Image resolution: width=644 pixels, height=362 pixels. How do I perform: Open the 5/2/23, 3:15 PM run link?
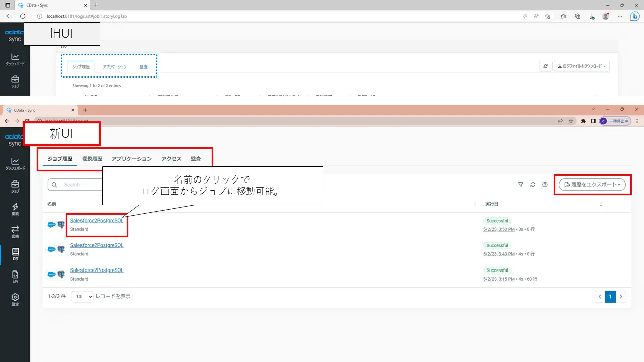pyautogui.click(x=499, y=279)
